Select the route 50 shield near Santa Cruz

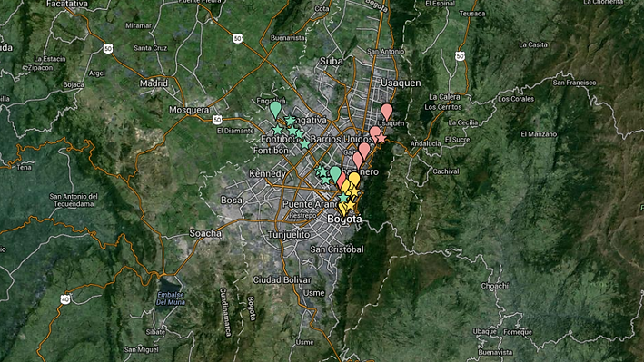click(x=108, y=48)
